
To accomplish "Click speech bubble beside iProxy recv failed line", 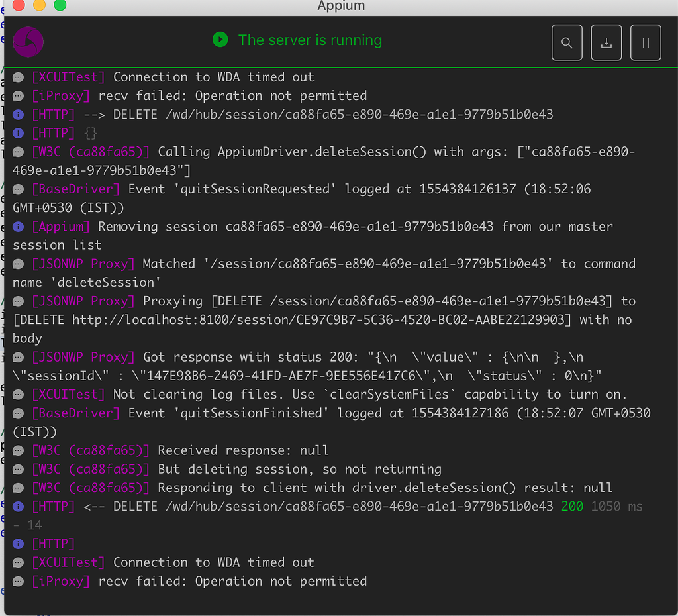I will (x=18, y=95).
